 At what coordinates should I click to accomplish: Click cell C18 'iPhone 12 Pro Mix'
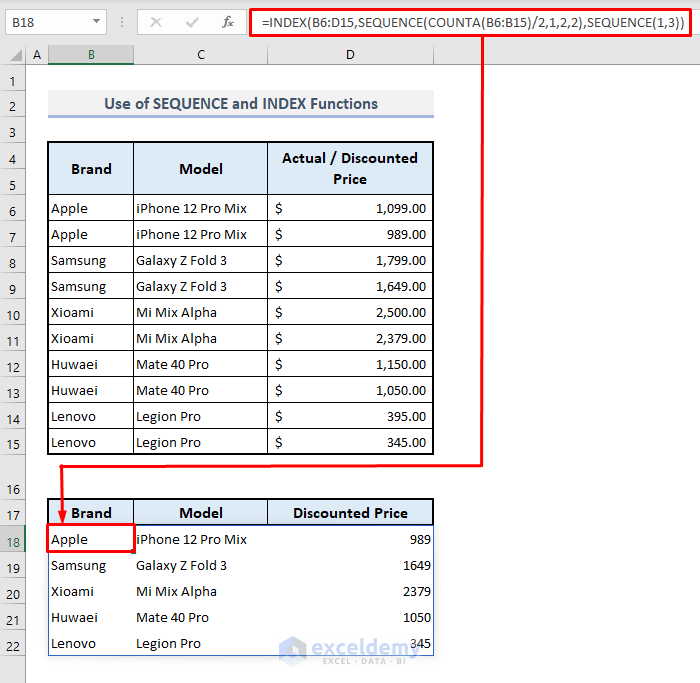201,539
